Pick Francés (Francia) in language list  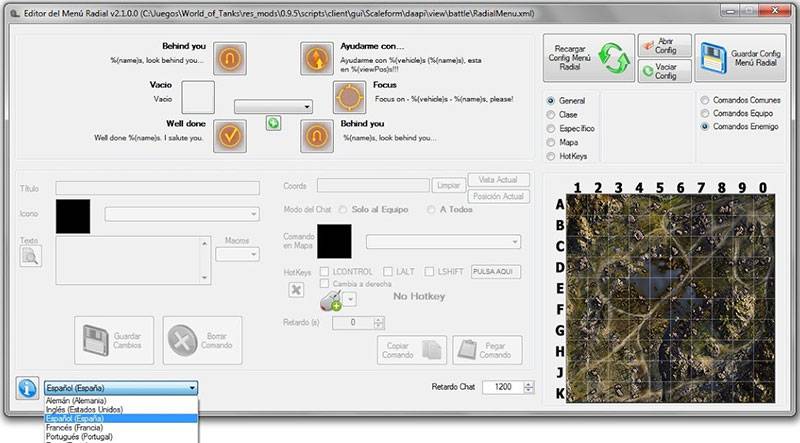(82, 427)
